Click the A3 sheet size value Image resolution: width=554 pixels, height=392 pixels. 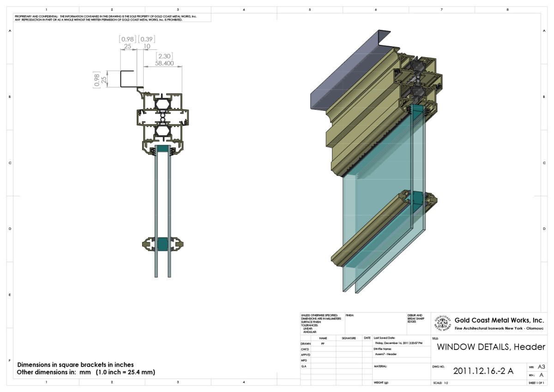[x=542, y=366]
